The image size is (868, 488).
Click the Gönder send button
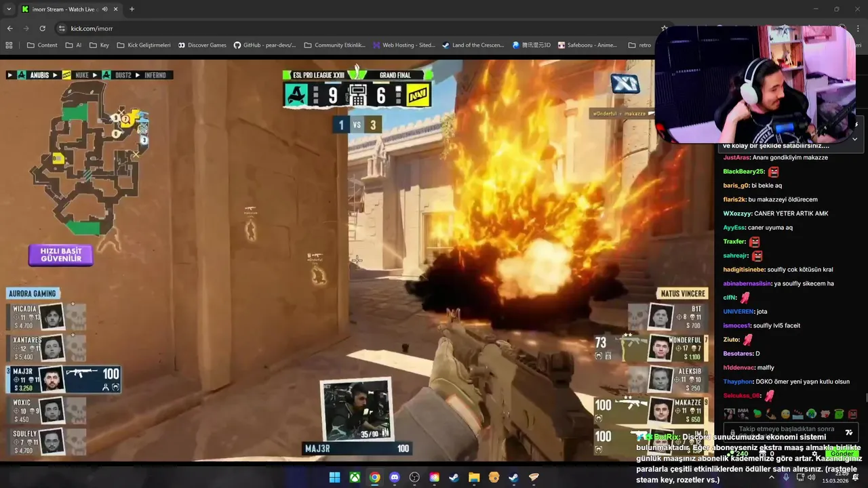[x=842, y=453]
